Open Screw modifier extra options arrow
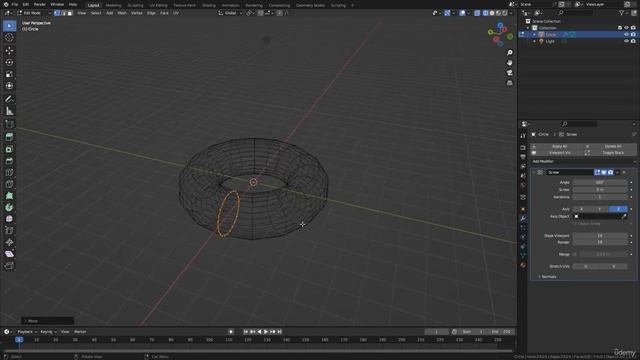 [x=617, y=173]
